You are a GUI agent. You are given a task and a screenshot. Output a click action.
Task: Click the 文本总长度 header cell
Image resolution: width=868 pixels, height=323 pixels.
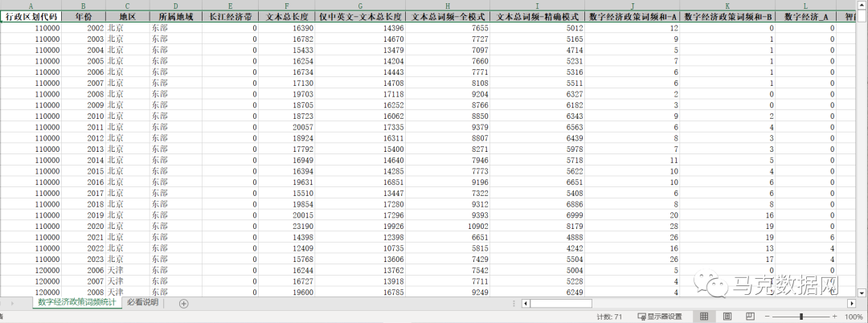click(x=286, y=17)
